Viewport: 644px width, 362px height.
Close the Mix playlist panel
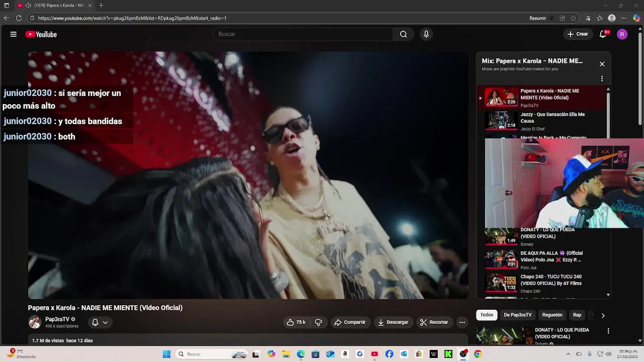point(602,64)
